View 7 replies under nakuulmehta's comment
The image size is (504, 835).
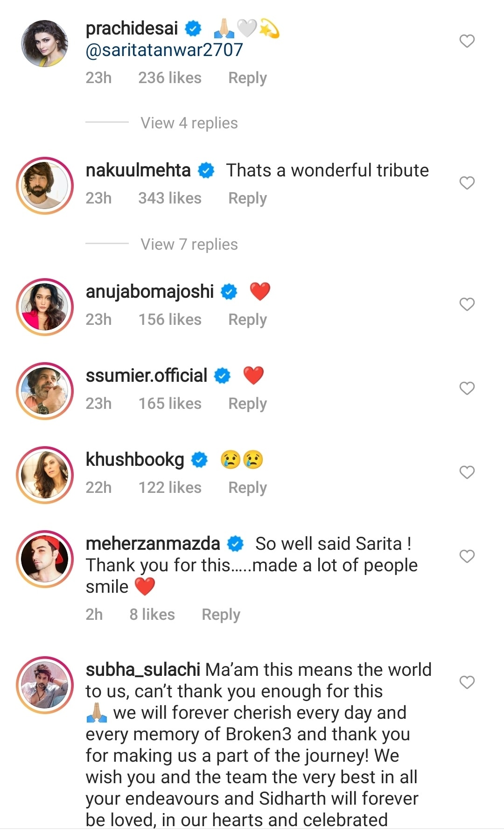pyautogui.click(x=189, y=245)
